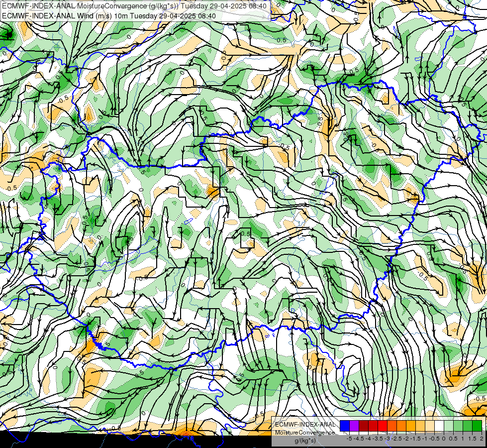Click the medium green swatch above 1.5
The width and height of the screenshot is (487, 448).
(468, 426)
